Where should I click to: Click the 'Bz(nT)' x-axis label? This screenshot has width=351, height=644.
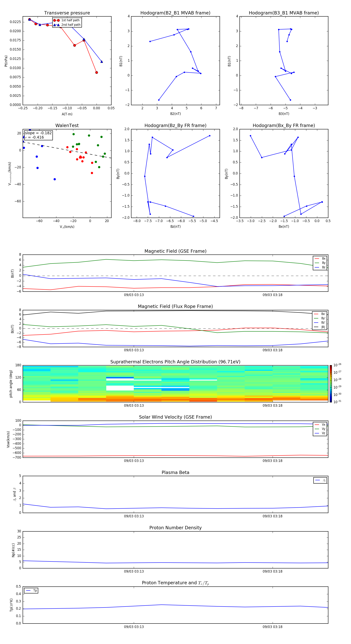click(175, 227)
